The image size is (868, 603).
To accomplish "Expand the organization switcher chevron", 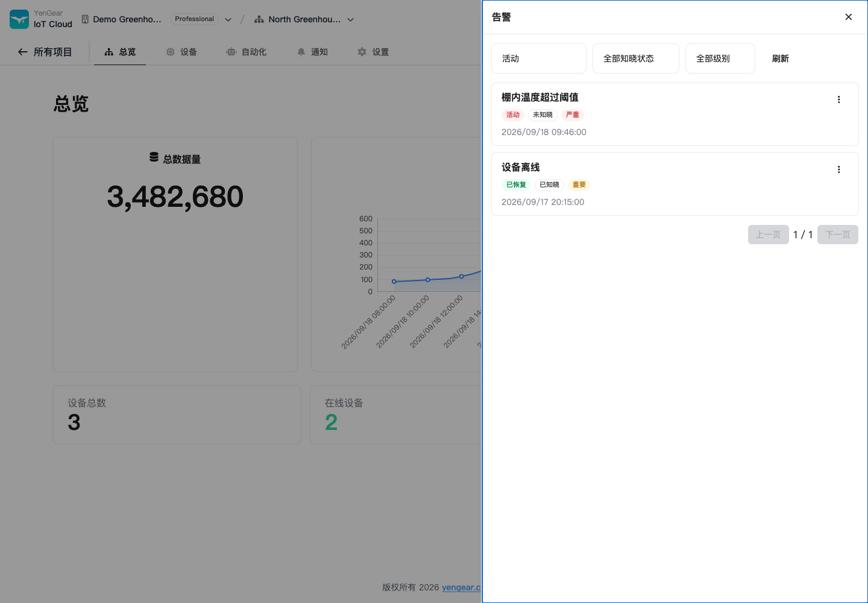I will [228, 19].
